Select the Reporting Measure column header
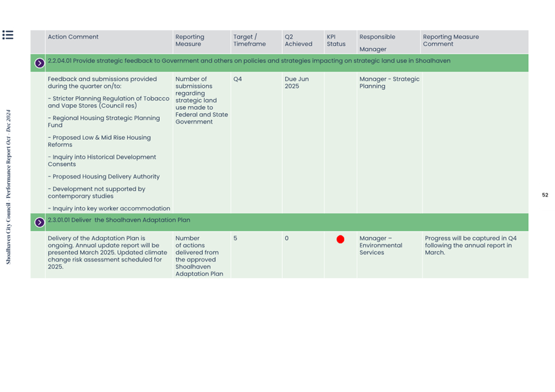The height and width of the screenshot is (392, 555). (x=190, y=41)
